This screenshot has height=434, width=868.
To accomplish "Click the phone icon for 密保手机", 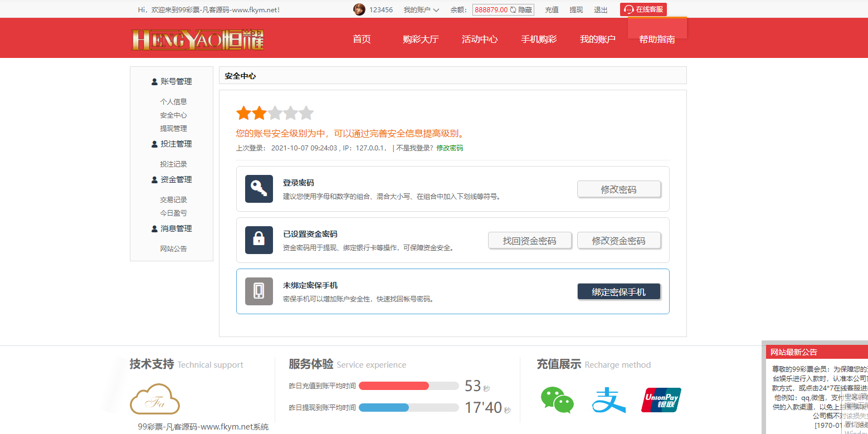I will coord(259,291).
